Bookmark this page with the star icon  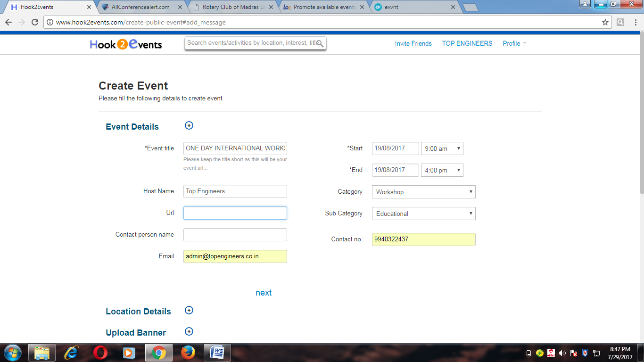tap(605, 22)
